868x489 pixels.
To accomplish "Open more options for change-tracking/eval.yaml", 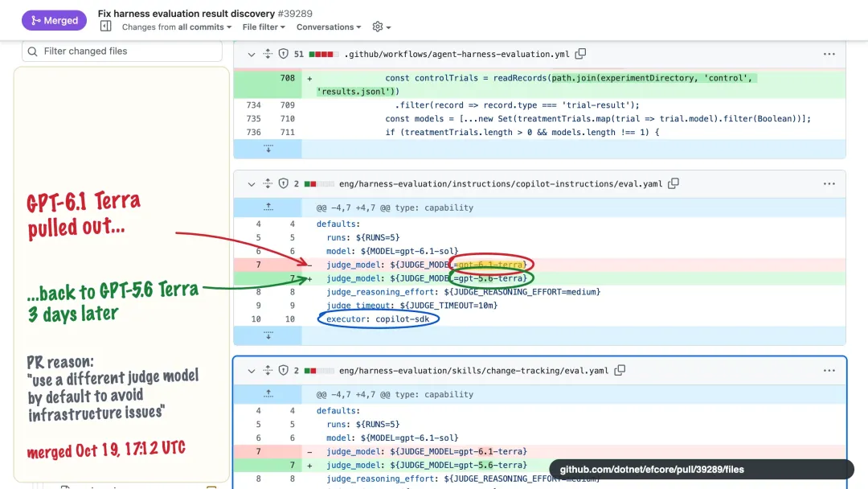I will tap(829, 370).
